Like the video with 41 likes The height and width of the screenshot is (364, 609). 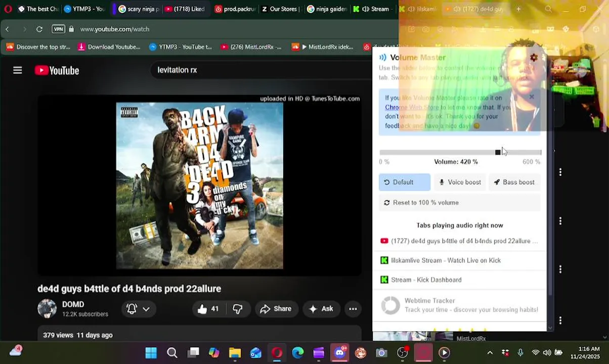208,309
